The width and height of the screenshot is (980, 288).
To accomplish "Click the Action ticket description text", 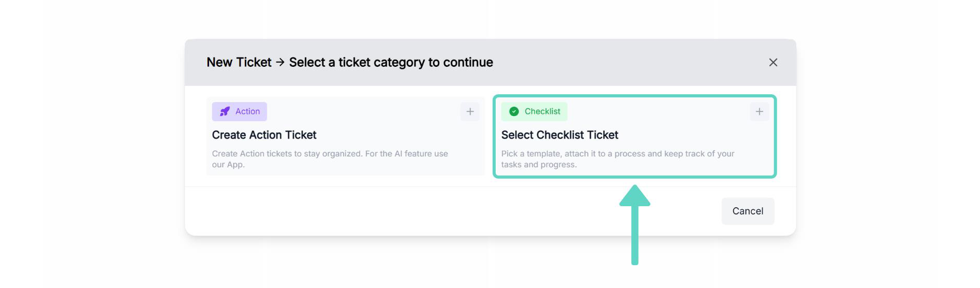I will (x=330, y=154).
